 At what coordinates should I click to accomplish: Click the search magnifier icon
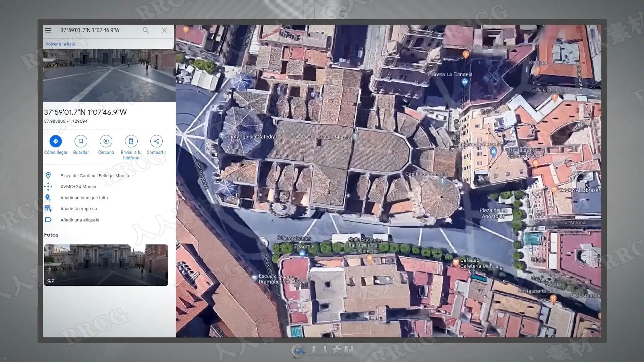(x=146, y=30)
